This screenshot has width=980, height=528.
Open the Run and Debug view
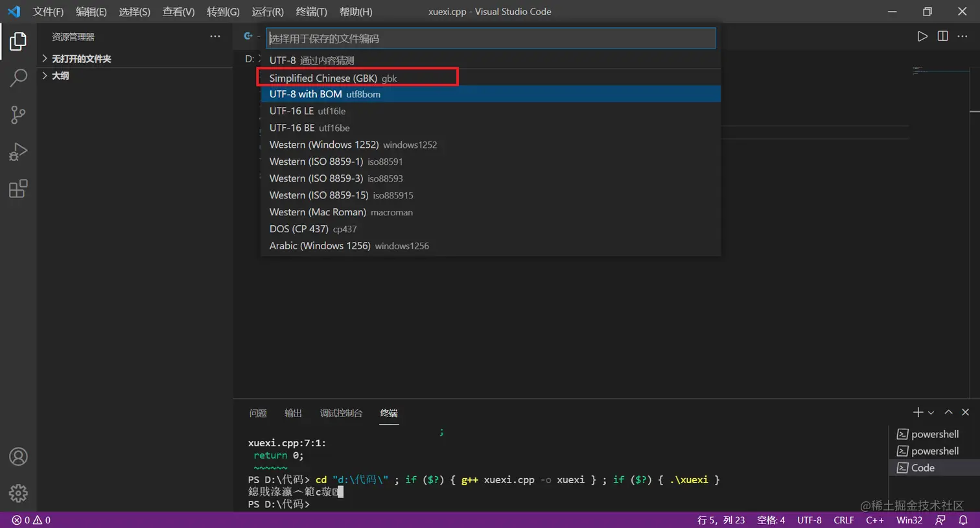(17, 151)
